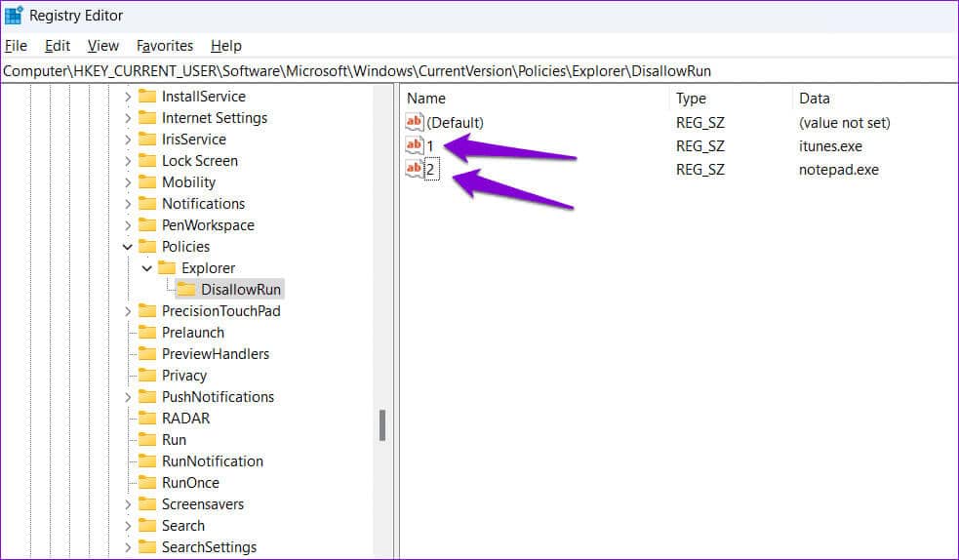This screenshot has width=959, height=560.
Task: Click the string icon of value 2
Action: (414, 169)
